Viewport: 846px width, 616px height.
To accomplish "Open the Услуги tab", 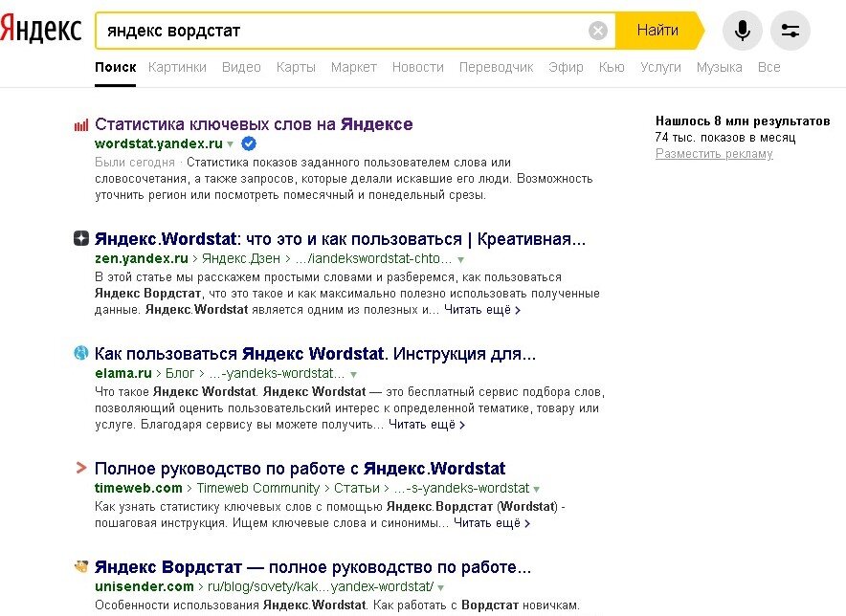I will 660,67.
